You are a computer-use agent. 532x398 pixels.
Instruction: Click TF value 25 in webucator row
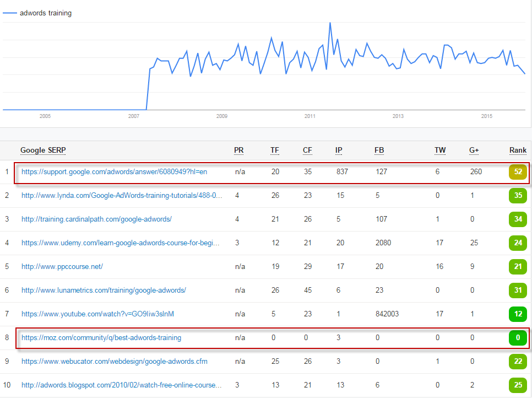[275, 361]
